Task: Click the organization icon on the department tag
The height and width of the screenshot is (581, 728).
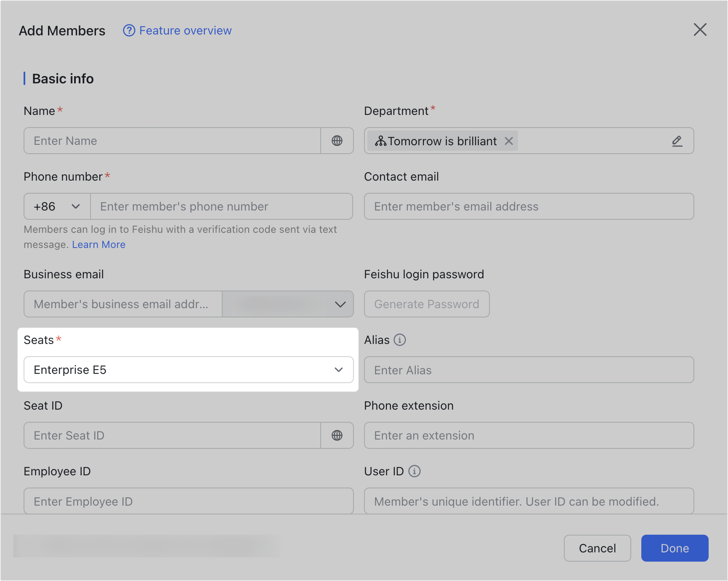Action: tap(381, 141)
